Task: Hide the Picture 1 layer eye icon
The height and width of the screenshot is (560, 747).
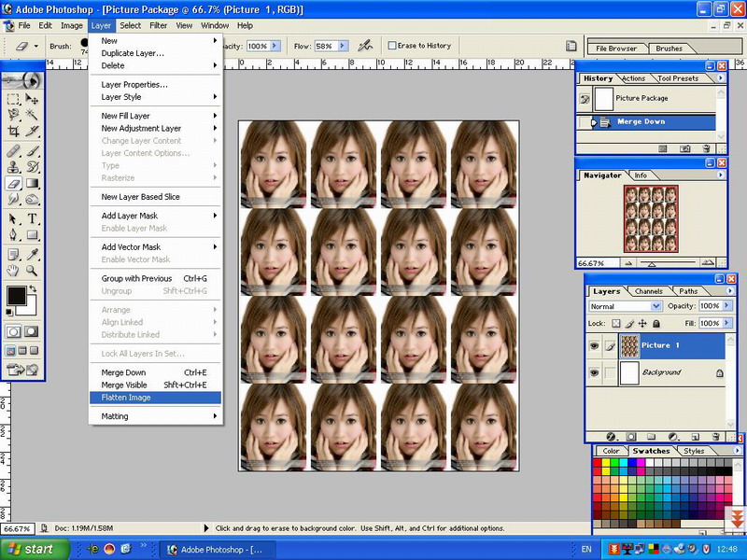Action: click(x=594, y=345)
